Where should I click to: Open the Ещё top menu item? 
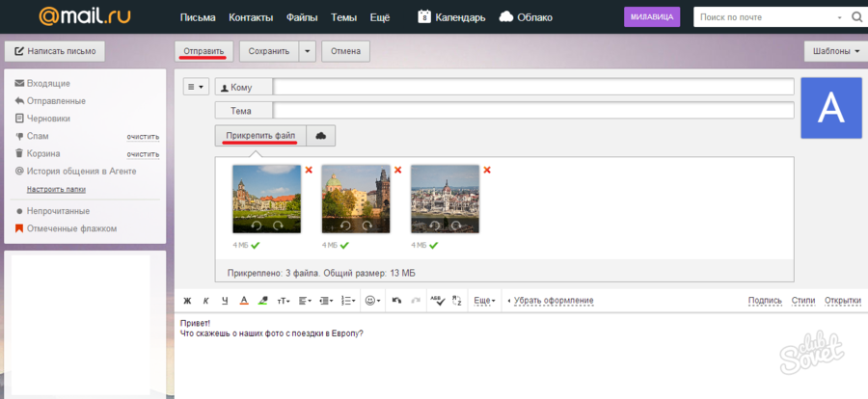click(380, 17)
